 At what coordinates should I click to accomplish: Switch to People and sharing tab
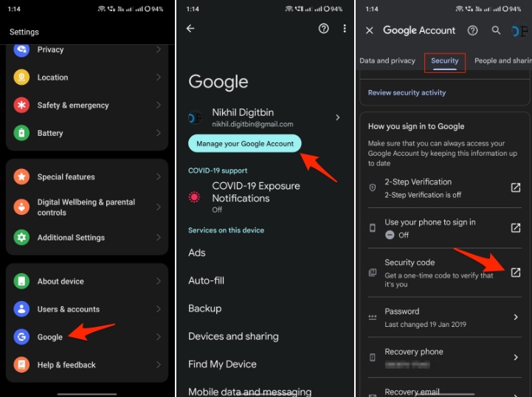tap(502, 61)
